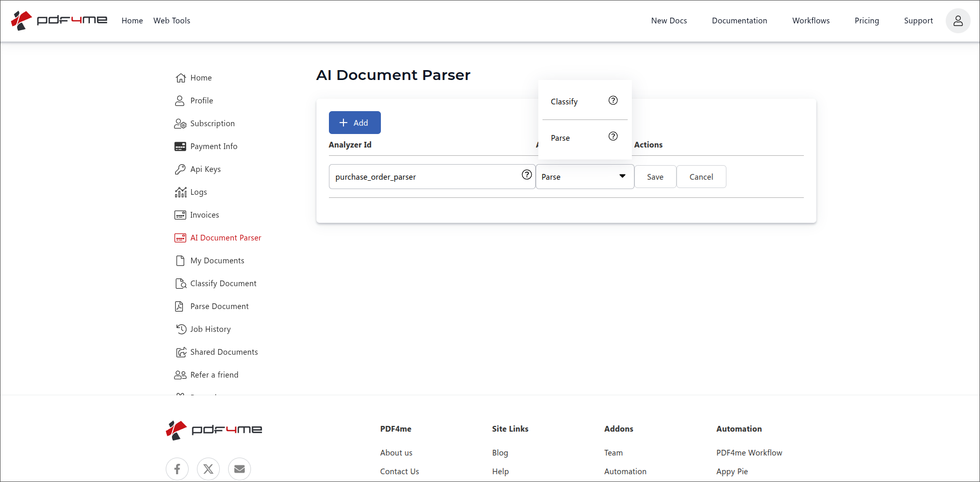The image size is (980, 482).
Task: Open Workflows in header navigation
Action: point(811,21)
